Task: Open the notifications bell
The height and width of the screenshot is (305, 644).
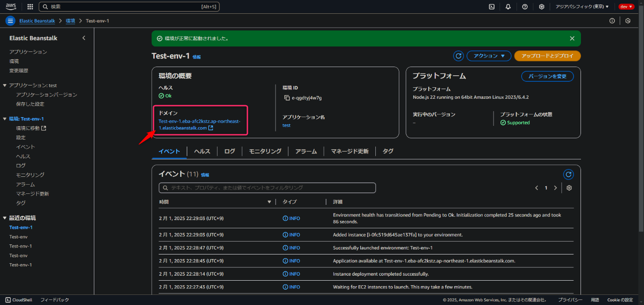Action: [x=508, y=6]
